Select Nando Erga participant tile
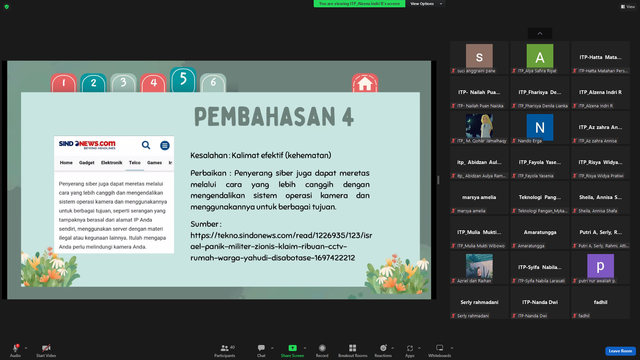Screen dimensions: 640x360 (x=540, y=128)
